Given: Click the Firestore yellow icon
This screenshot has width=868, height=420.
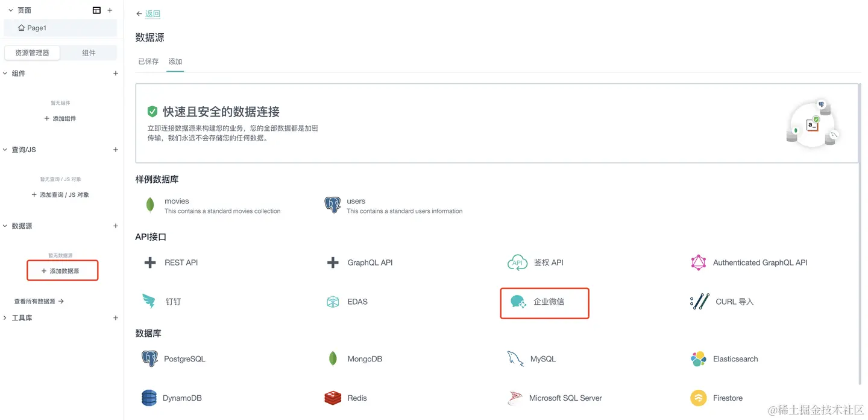Looking at the screenshot, I should pos(699,398).
